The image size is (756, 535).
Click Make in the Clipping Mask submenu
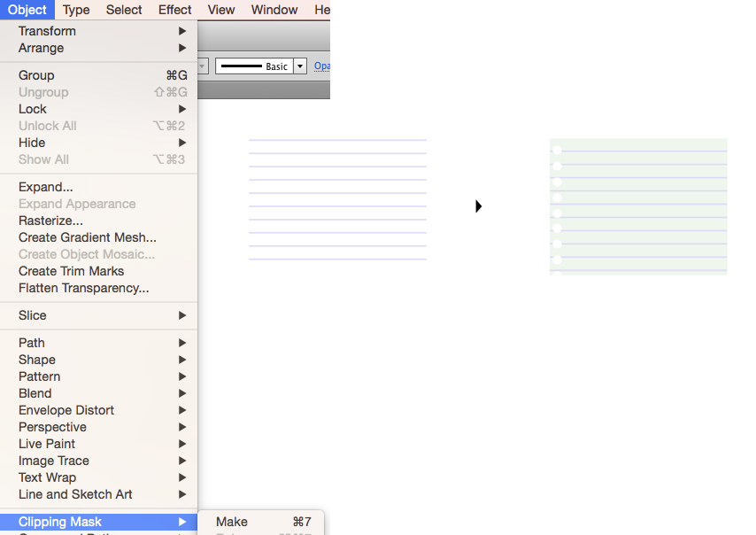pos(232,522)
